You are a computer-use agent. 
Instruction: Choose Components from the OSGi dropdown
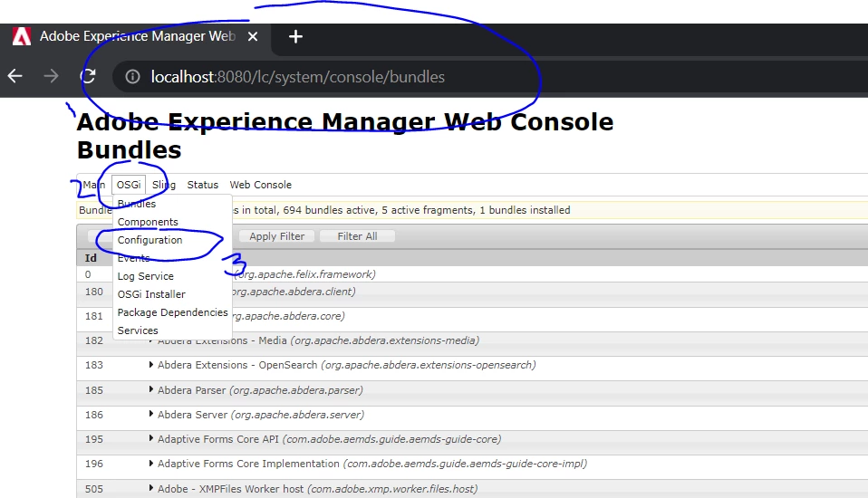pos(148,222)
